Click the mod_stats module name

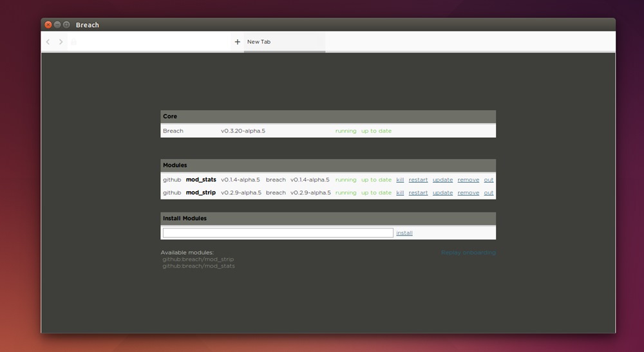[201, 180]
